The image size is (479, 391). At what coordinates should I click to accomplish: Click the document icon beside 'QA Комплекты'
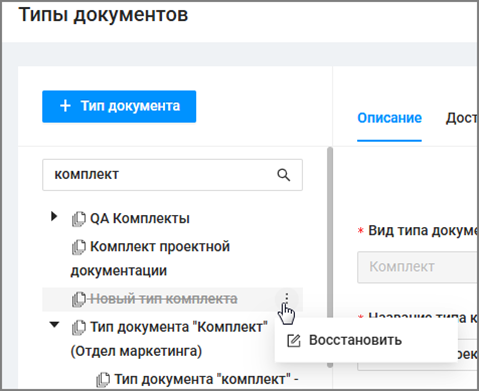(x=79, y=219)
